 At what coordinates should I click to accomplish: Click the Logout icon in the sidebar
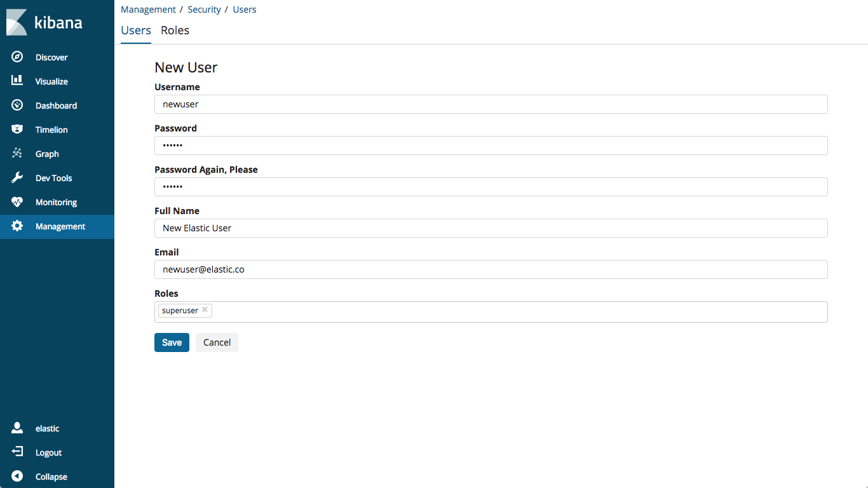[x=17, y=452]
